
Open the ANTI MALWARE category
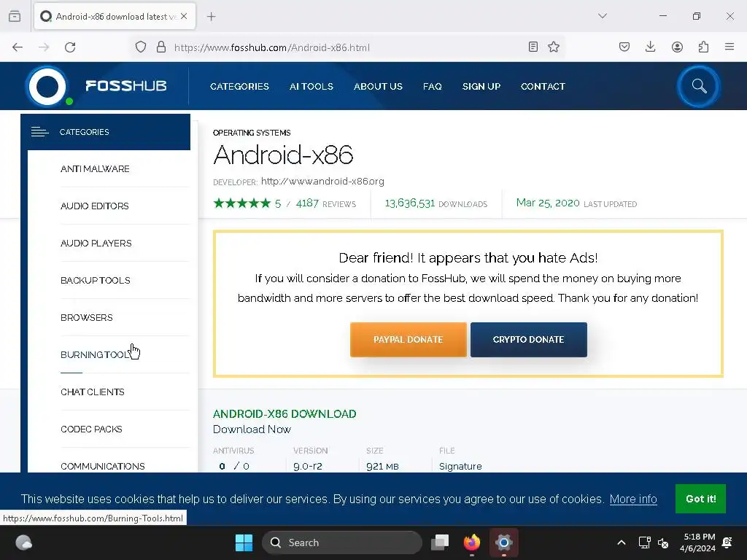(95, 168)
